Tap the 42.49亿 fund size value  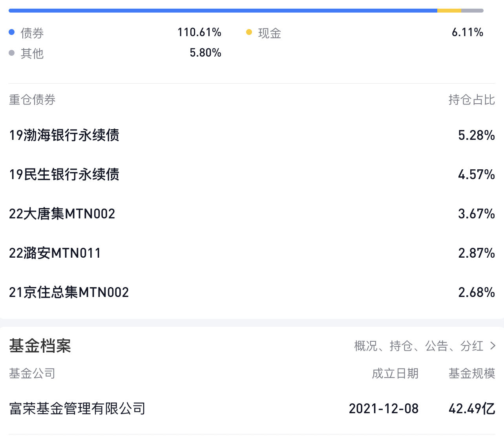point(471,409)
